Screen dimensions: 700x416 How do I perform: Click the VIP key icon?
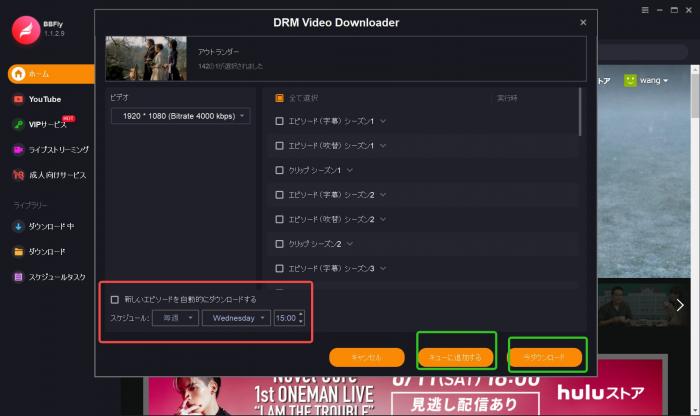pos(18,125)
